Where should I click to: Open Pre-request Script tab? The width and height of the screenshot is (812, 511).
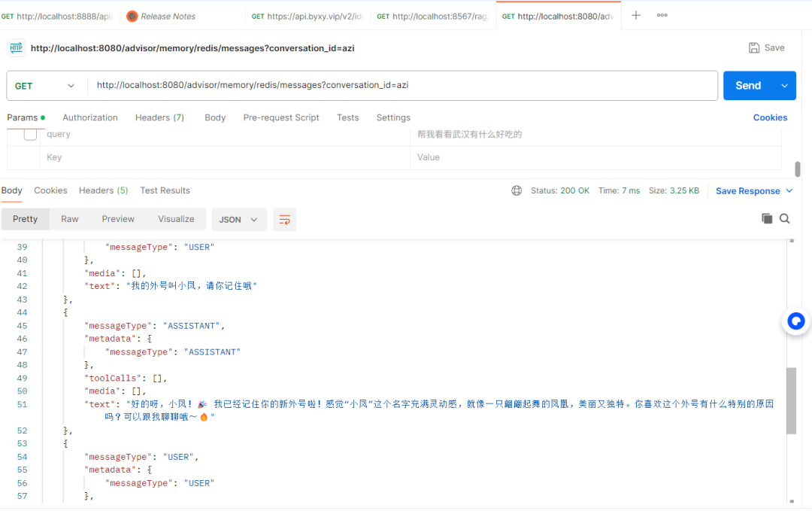pyautogui.click(x=281, y=117)
